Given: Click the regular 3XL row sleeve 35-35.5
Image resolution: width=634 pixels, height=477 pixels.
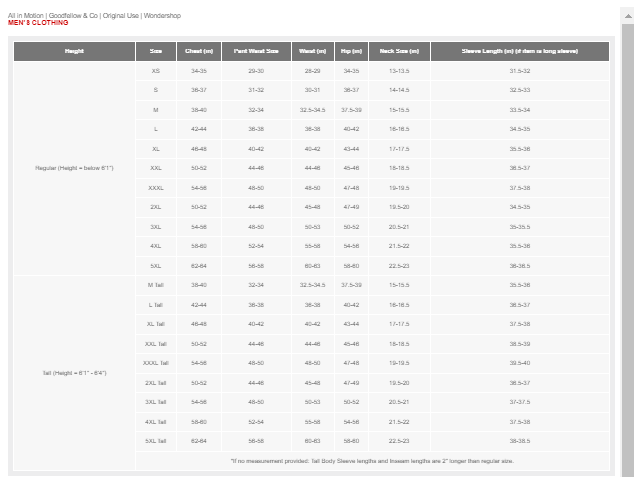Looking at the screenshot, I should tap(520, 227).
